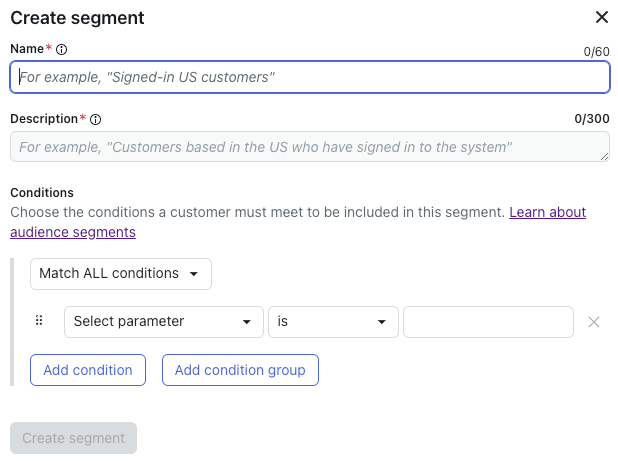Remove the condition row with its X icon
Viewport: 618px width, 461px height.
click(594, 322)
